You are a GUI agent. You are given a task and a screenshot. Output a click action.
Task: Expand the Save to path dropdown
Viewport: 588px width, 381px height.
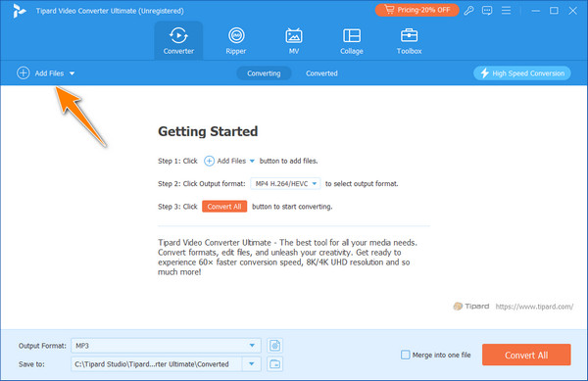pos(252,363)
